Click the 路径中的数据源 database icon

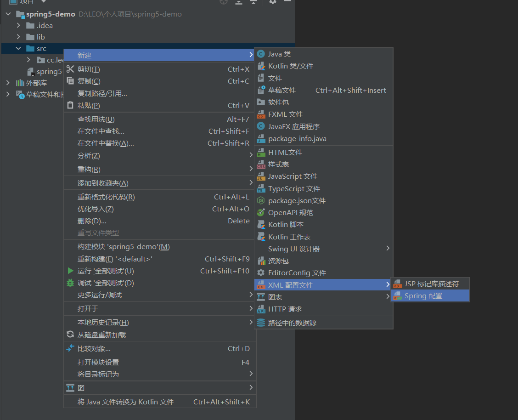pyautogui.click(x=261, y=323)
